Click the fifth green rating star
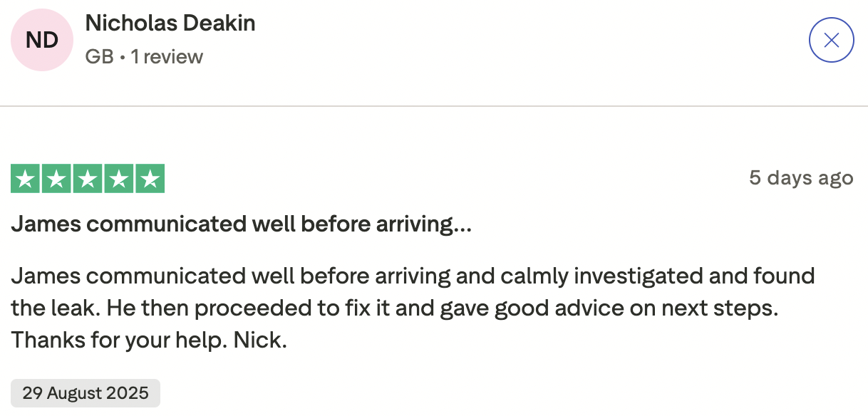The height and width of the screenshot is (416, 868). tap(150, 179)
